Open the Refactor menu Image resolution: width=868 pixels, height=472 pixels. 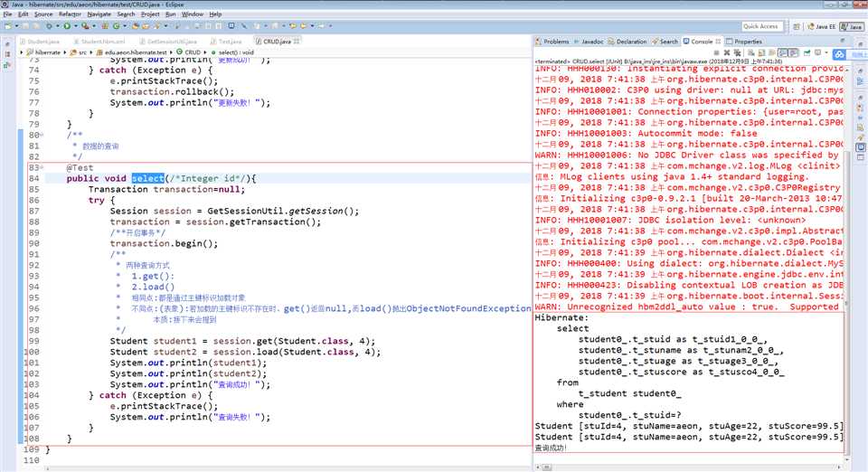(70, 14)
